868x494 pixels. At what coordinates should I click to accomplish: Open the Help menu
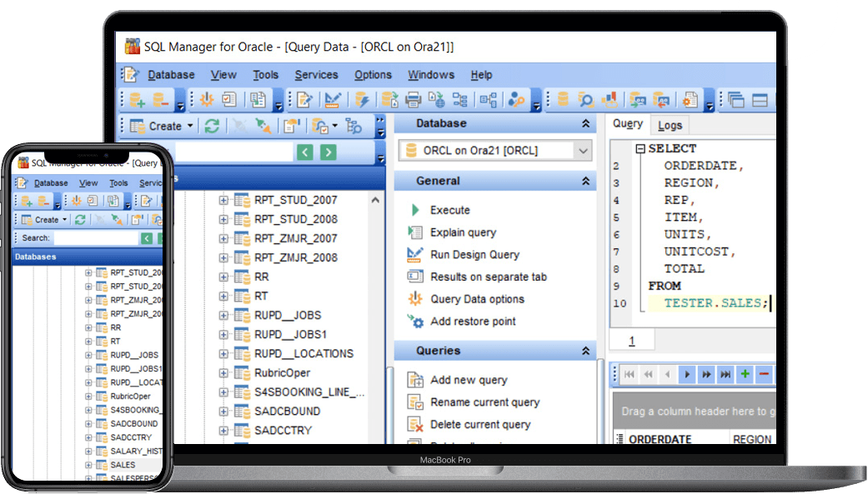click(x=482, y=75)
